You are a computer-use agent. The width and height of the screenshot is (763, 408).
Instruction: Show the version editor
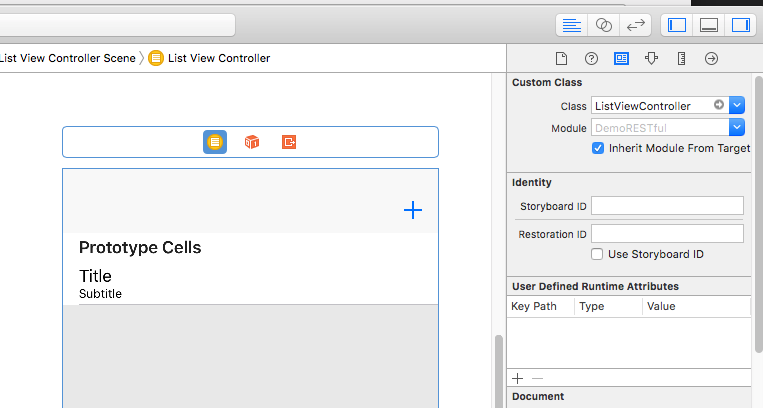click(x=634, y=25)
